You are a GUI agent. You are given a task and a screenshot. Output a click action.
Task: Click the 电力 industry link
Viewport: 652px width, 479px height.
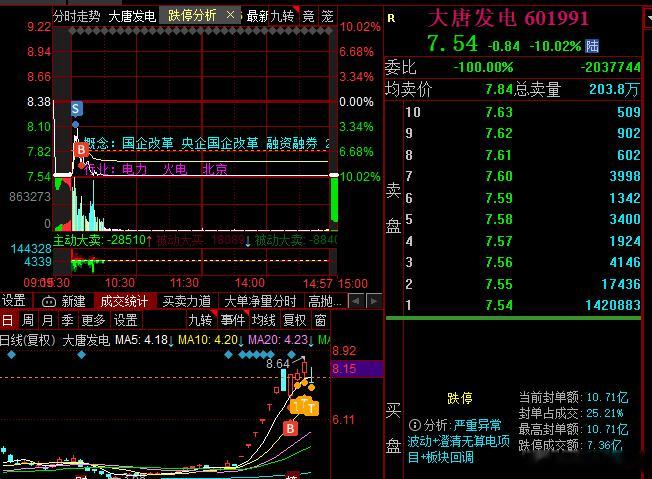click(135, 169)
